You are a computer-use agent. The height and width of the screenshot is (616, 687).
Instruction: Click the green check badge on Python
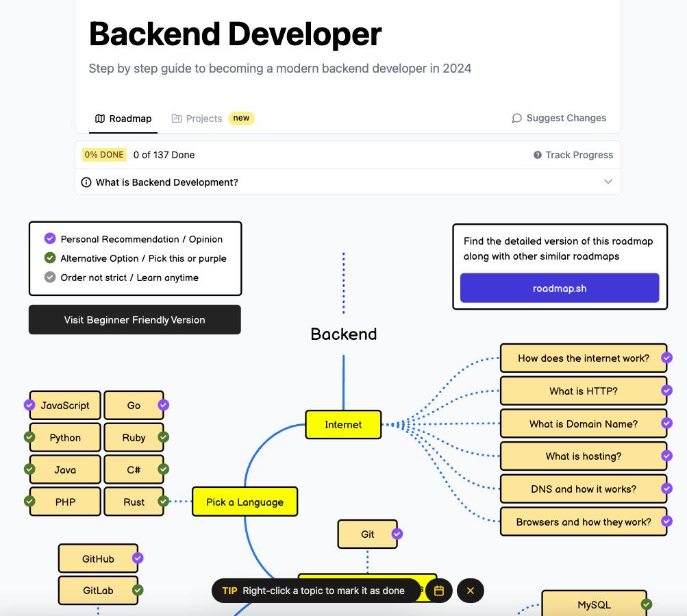29,437
